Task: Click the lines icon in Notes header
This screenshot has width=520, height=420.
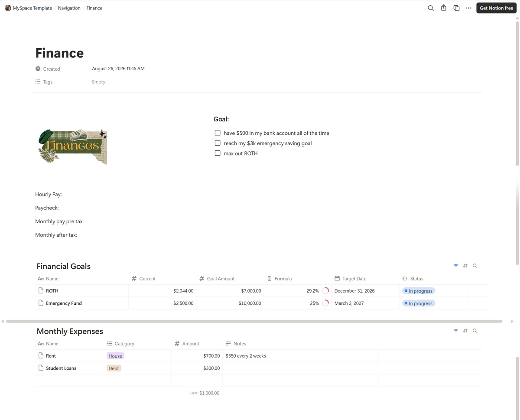Action: pos(228,343)
